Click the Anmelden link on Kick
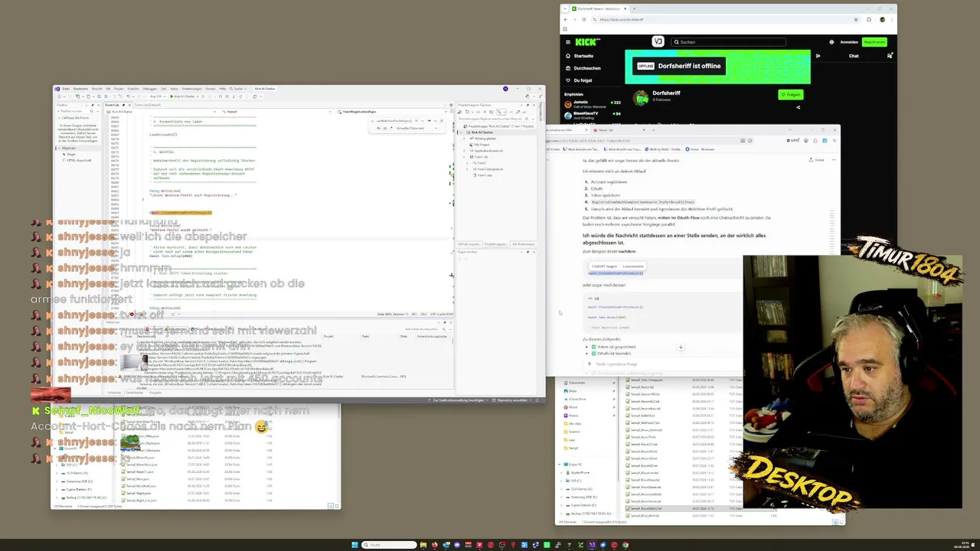 click(849, 42)
